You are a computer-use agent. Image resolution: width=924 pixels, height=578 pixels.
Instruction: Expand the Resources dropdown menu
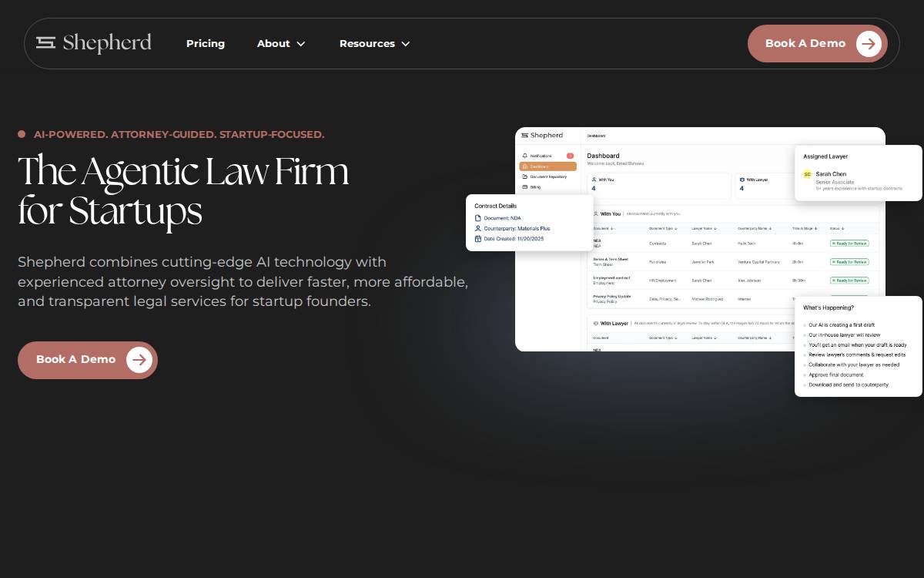tap(375, 44)
